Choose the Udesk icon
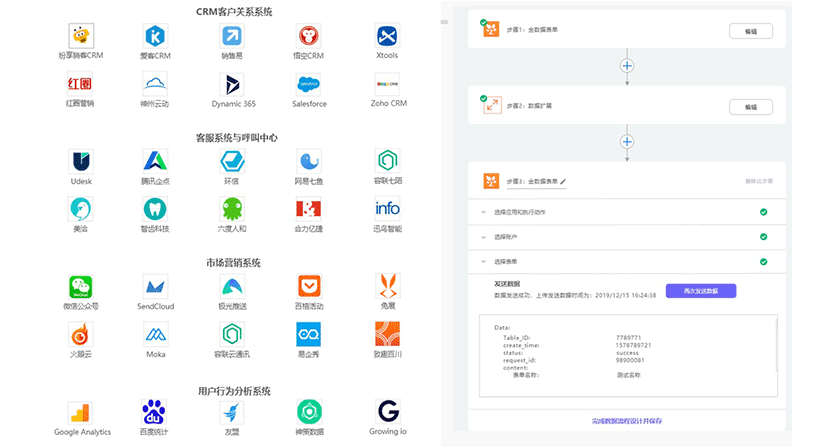Image resolution: width=837 pixels, height=447 pixels. point(81,161)
